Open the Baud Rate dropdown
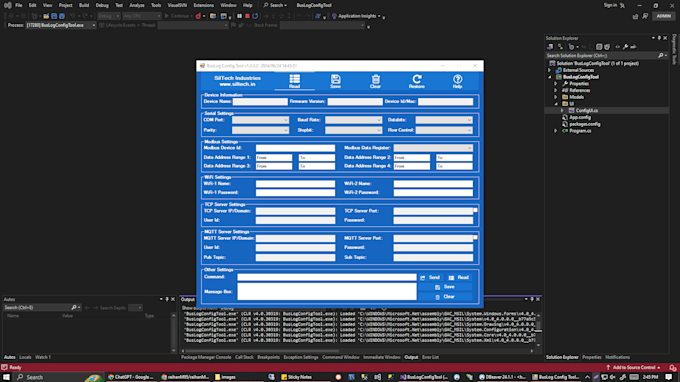Image resolution: width=680 pixels, height=382 pixels. point(353,120)
